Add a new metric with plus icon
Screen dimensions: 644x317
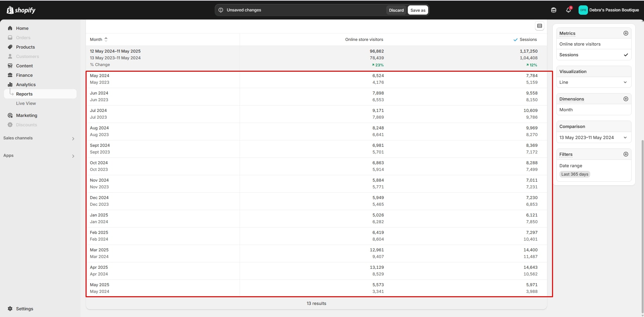[626, 33]
